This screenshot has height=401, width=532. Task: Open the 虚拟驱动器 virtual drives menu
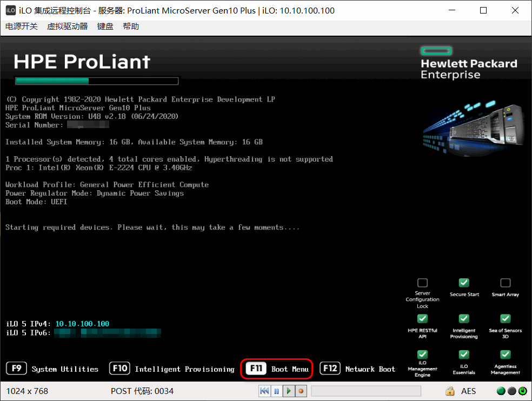pos(67,26)
